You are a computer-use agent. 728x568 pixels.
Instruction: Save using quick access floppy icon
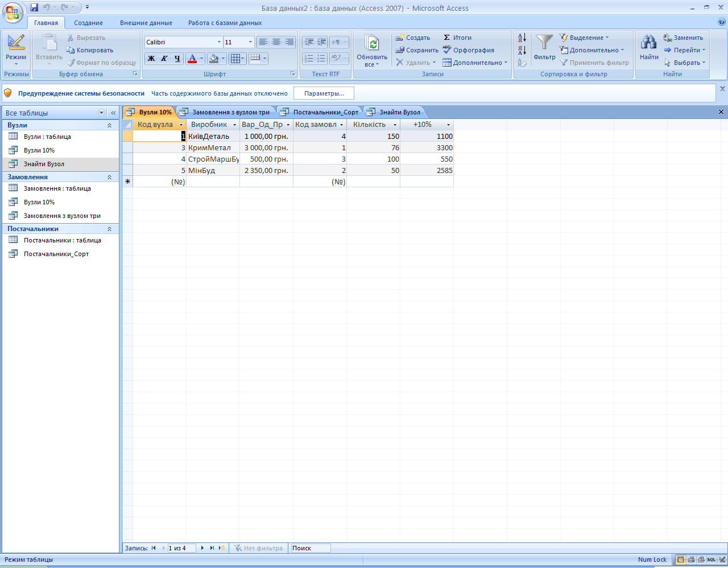34,7
